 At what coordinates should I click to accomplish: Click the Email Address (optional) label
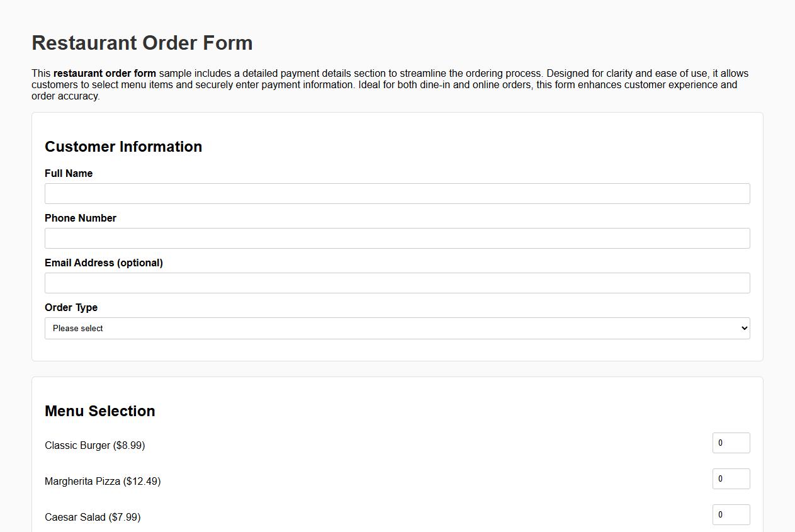[104, 263]
